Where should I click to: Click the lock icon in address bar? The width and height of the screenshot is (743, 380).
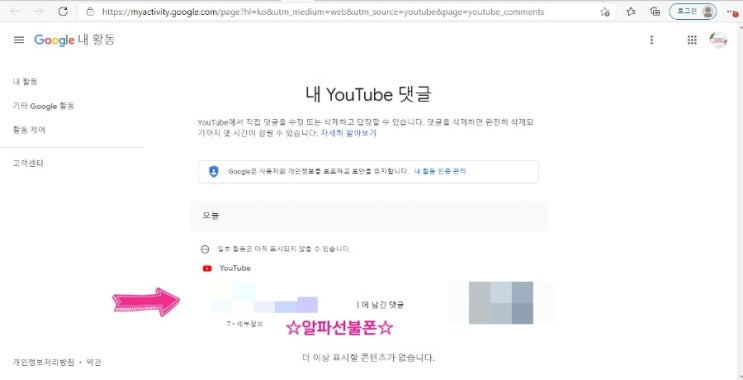click(90, 12)
